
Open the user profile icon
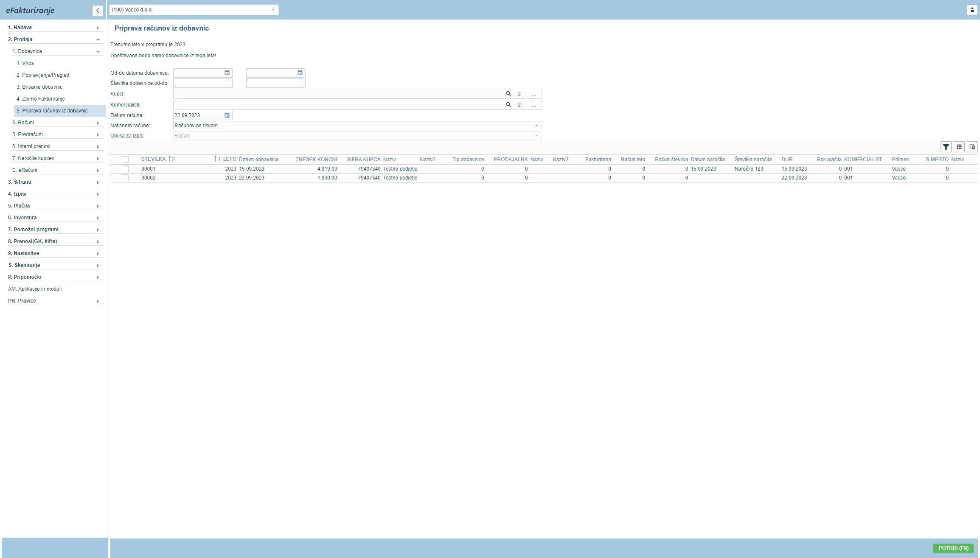pyautogui.click(x=972, y=10)
